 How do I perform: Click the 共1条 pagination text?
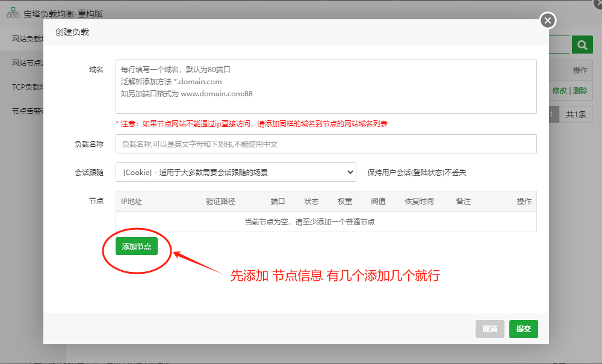[576, 114]
